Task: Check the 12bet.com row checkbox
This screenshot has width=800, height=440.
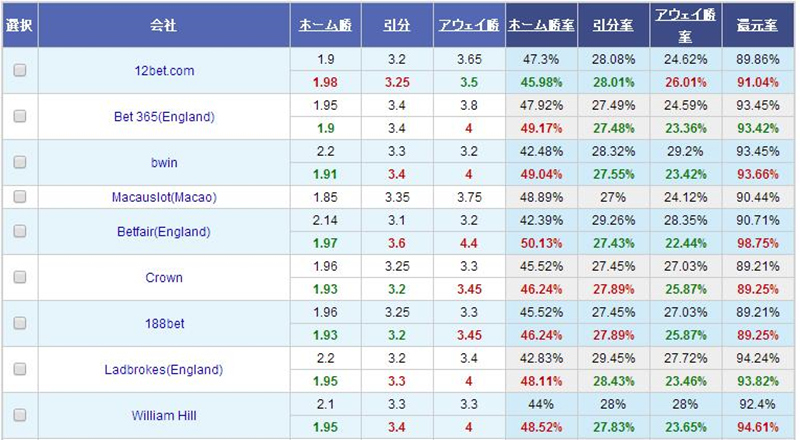Action: click(x=20, y=70)
